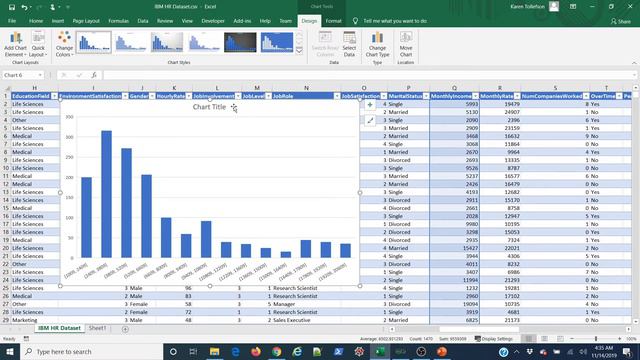
Task: Click the Share button
Action: (x=621, y=21)
